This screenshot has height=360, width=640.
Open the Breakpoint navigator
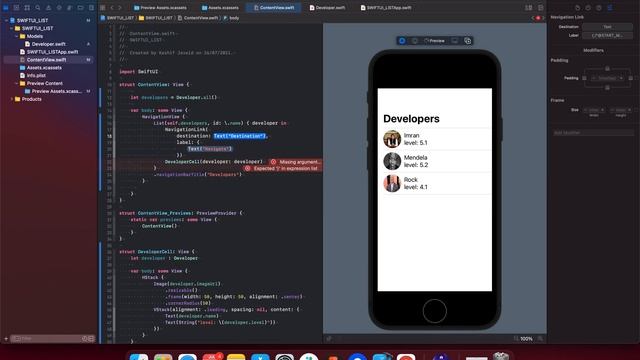pyautogui.click(x=80, y=7)
